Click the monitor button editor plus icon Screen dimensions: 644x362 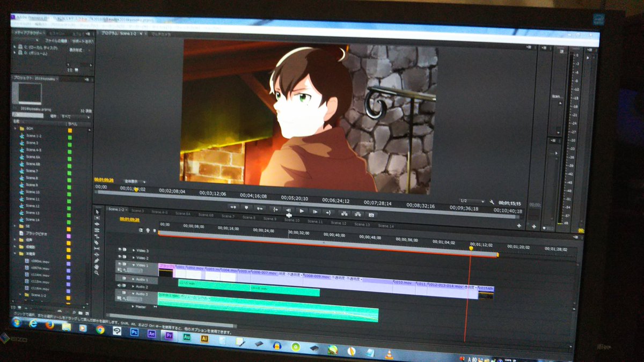pyautogui.click(x=519, y=226)
